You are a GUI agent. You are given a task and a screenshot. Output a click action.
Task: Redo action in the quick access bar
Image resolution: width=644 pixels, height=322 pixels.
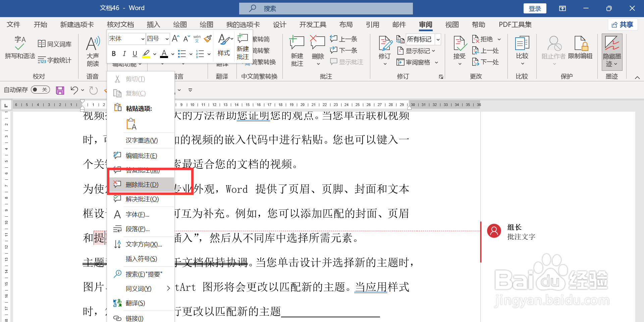[94, 90]
